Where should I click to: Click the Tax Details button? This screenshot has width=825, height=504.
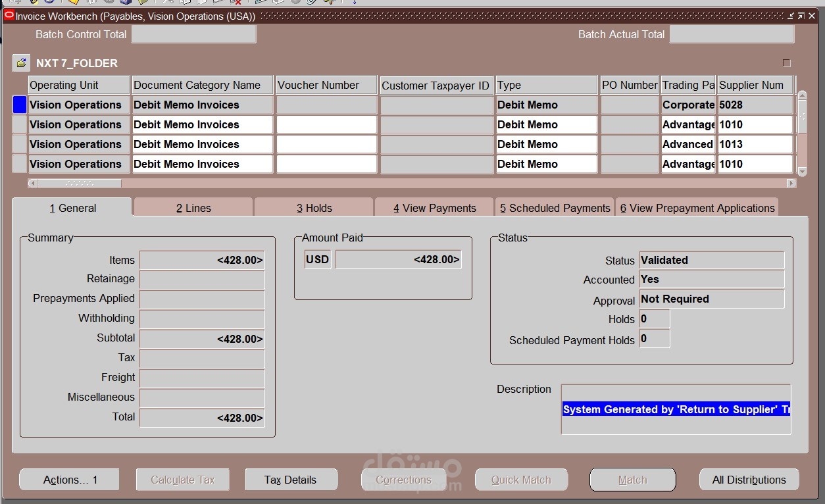[x=291, y=480]
